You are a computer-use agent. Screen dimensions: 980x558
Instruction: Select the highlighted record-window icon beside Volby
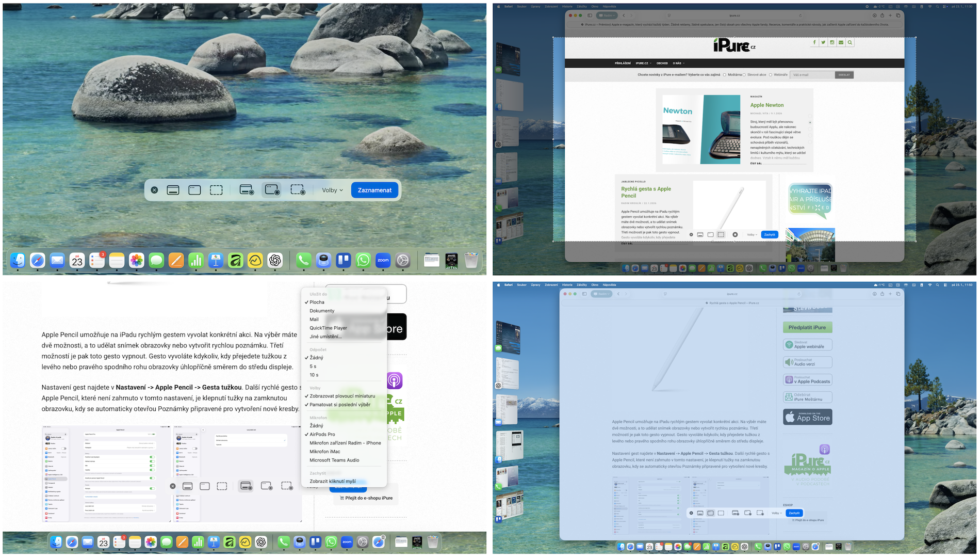point(272,190)
